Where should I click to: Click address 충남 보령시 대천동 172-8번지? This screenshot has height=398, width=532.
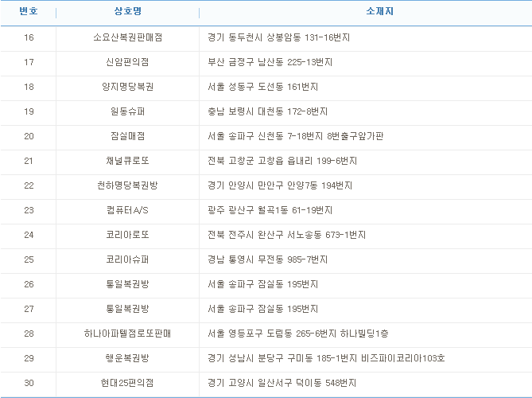coord(268,111)
